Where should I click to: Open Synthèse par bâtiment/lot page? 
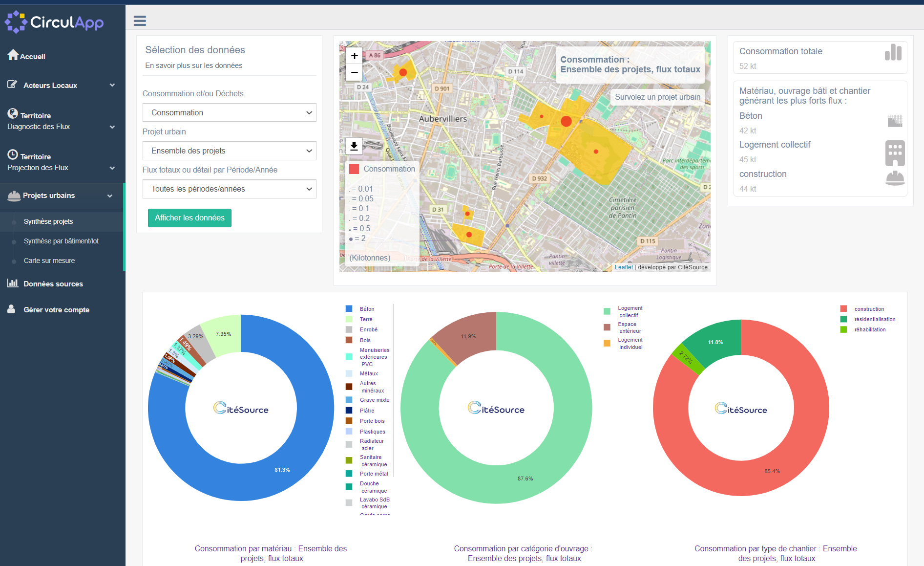61,241
